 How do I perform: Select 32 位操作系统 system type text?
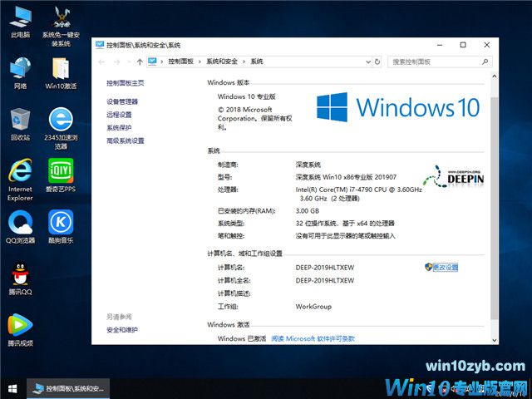[345, 224]
